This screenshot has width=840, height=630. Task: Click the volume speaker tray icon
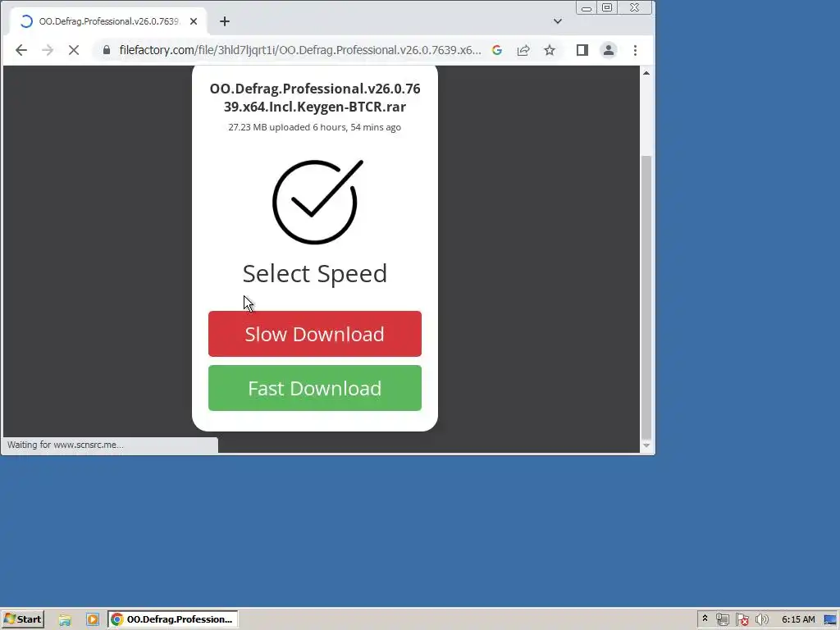coord(761,620)
